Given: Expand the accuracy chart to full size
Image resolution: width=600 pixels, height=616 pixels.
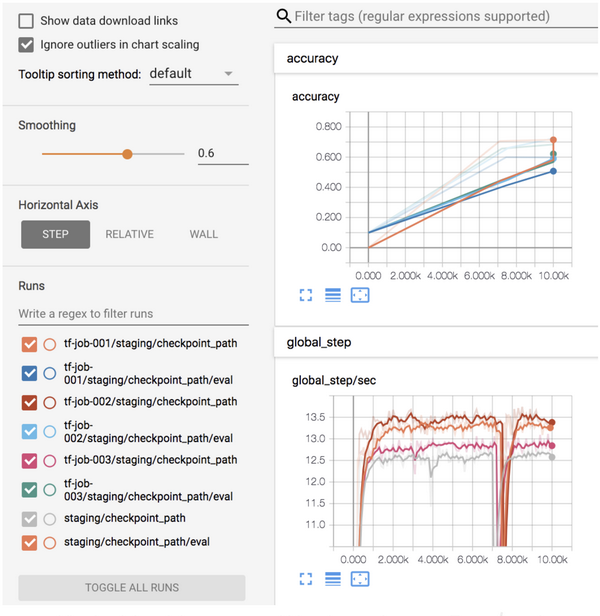Looking at the screenshot, I should (x=308, y=295).
